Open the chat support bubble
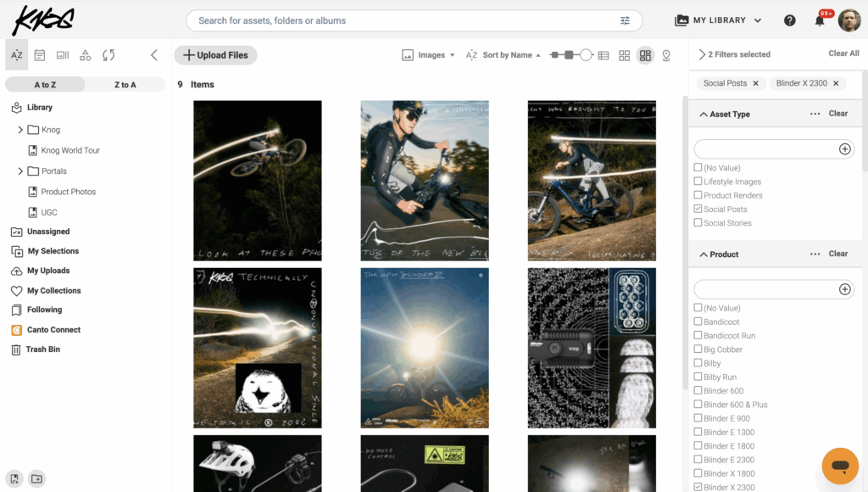The height and width of the screenshot is (492, 868). [842, 466]
